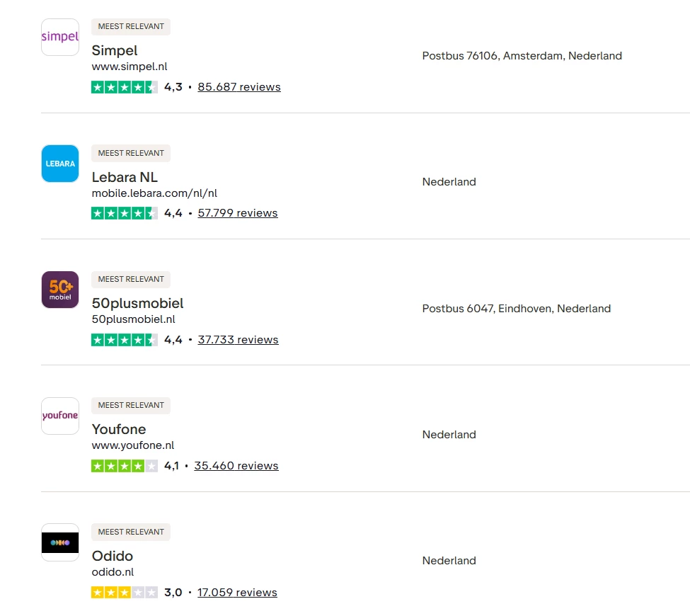690x616 pixels.
Task: Open Simpel's 85.687 reviews link
Action: [239, 87]
